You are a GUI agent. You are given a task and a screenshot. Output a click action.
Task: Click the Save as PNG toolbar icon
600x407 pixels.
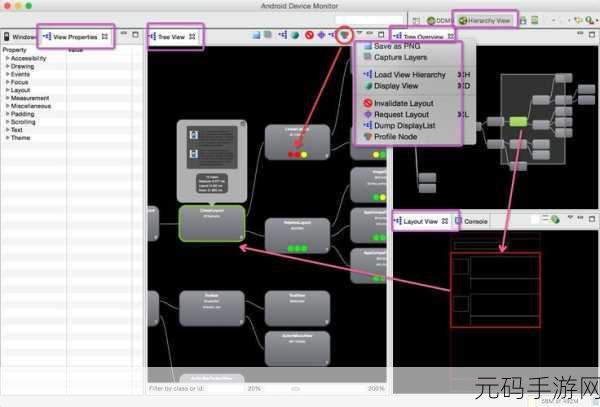click(256, 35)
